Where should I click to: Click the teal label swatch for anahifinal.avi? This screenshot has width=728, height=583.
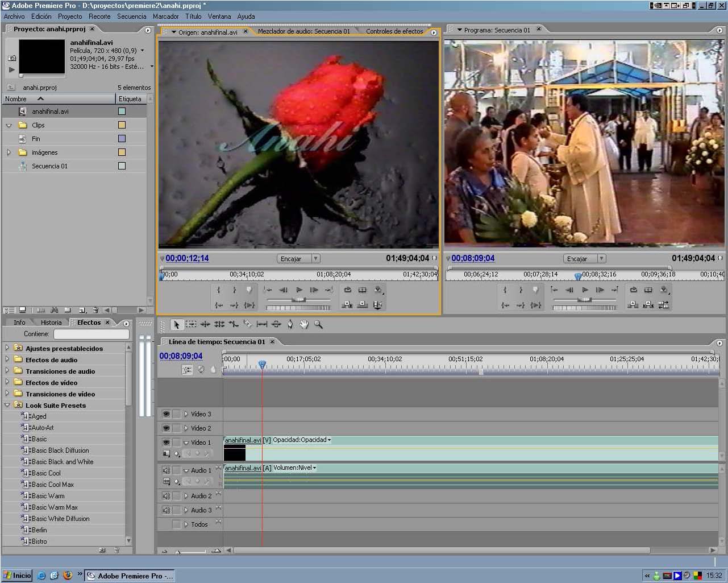[122, 111]
